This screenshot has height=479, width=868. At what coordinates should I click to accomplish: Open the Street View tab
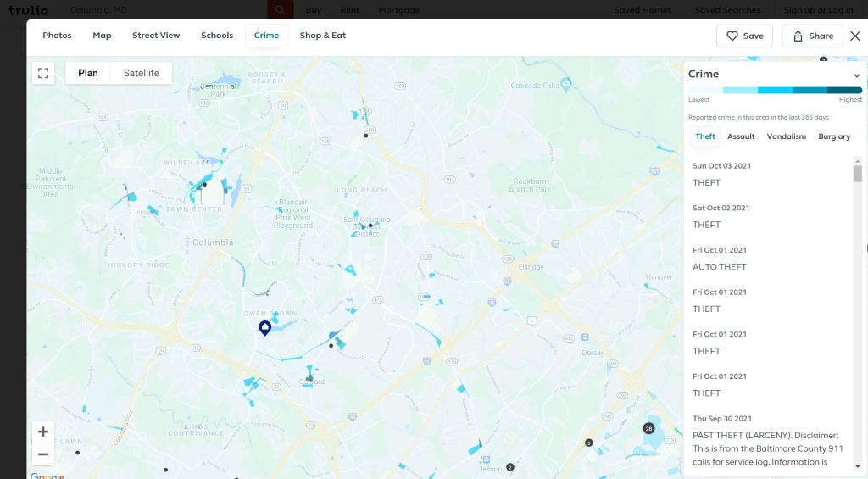[156, 36]
